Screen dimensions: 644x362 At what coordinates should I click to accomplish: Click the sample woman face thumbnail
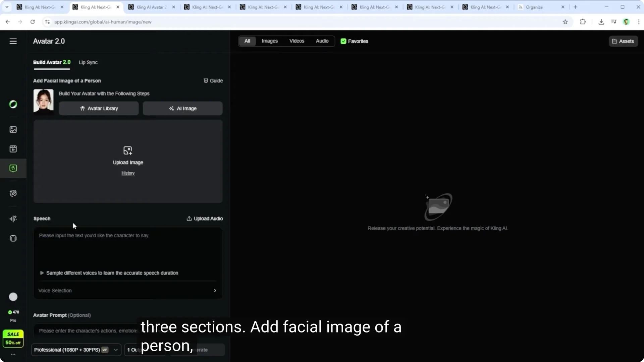click(x=43, y=101)
